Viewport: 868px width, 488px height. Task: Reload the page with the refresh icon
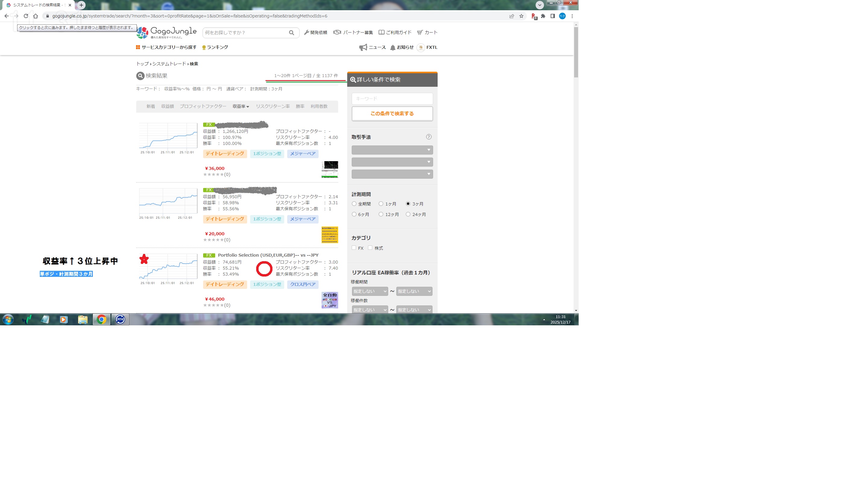pyautogui.click(x=26, y=16)
